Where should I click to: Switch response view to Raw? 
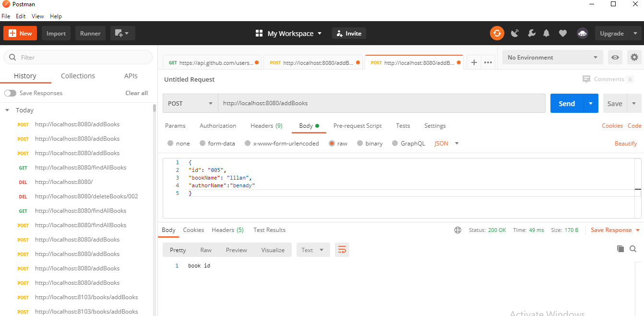click(206, 250)
